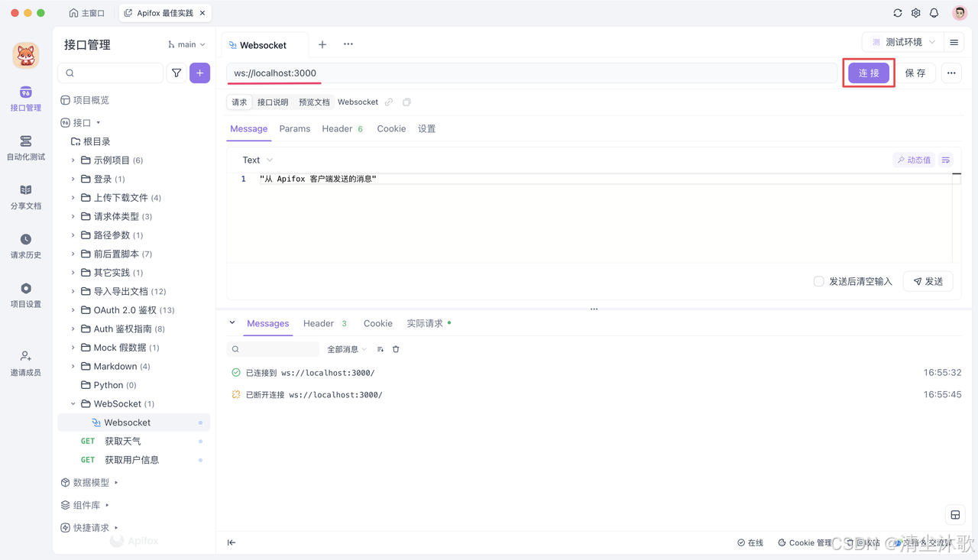The image size is (978, 560).
Task: Click the 保 存 button
Action: point(915,73)
